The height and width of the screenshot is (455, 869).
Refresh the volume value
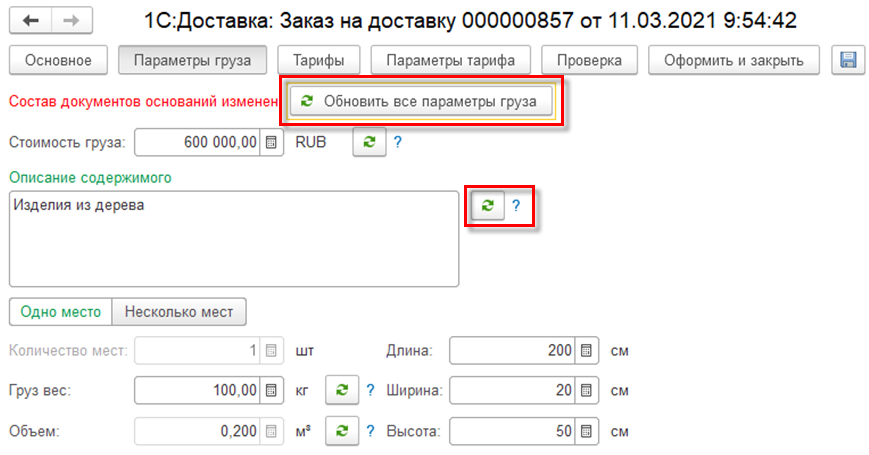(x=342, y=431)
